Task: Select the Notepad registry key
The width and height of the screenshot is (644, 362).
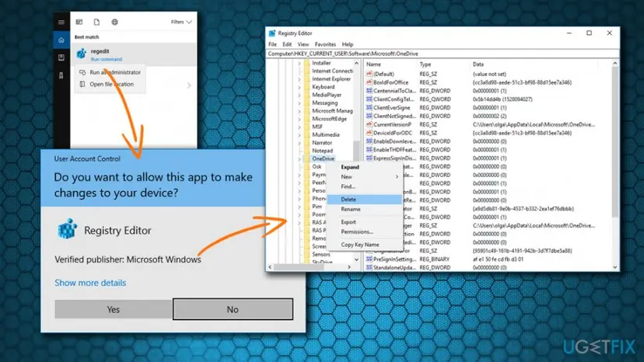Action: pos(323,151)
